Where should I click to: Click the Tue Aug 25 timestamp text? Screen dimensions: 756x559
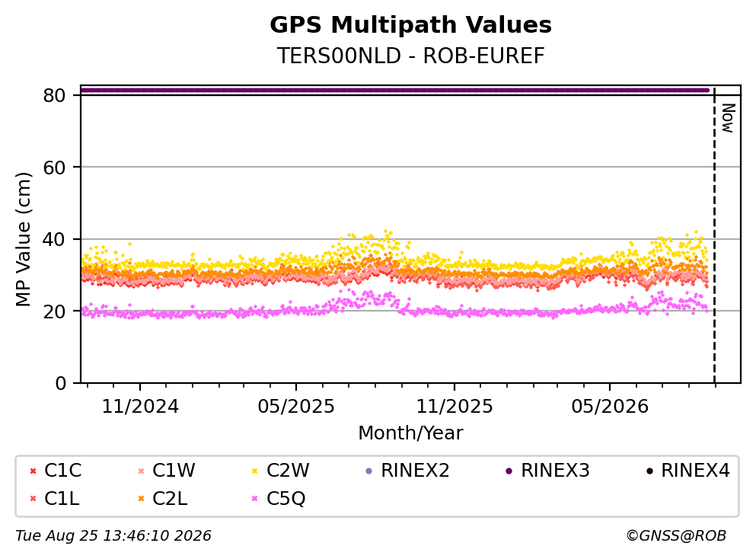(x=113, y=535)
